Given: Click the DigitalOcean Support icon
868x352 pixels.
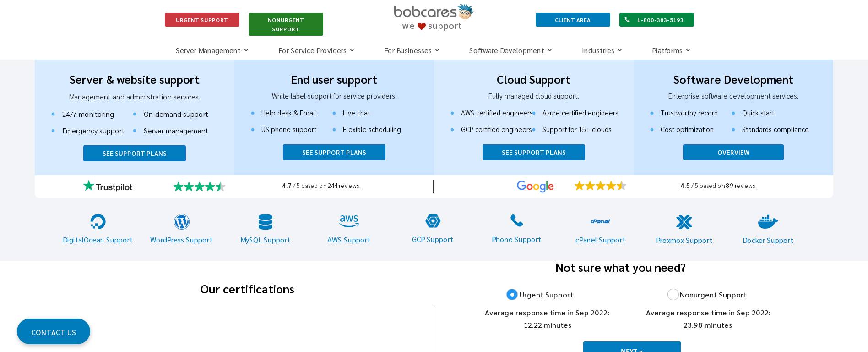Looking at the screenshot, I should click(x=98, y=222).
